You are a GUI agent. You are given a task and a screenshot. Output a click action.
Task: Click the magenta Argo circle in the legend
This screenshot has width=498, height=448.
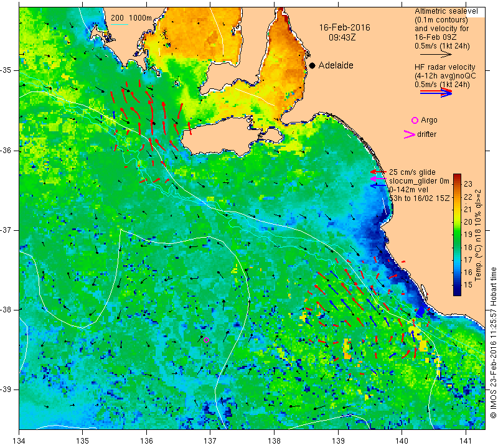tap(415, 120)
